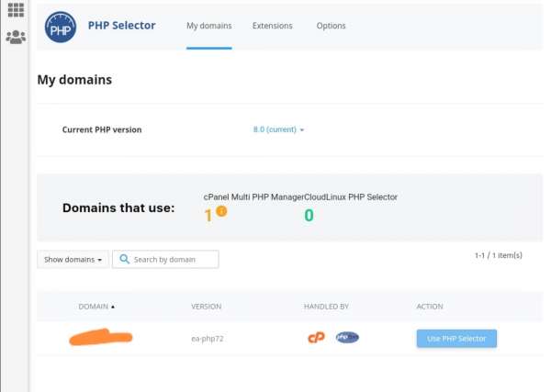551x392 pixels.
Task: Switch to the Extensions tab
Action: coord(273,26)
